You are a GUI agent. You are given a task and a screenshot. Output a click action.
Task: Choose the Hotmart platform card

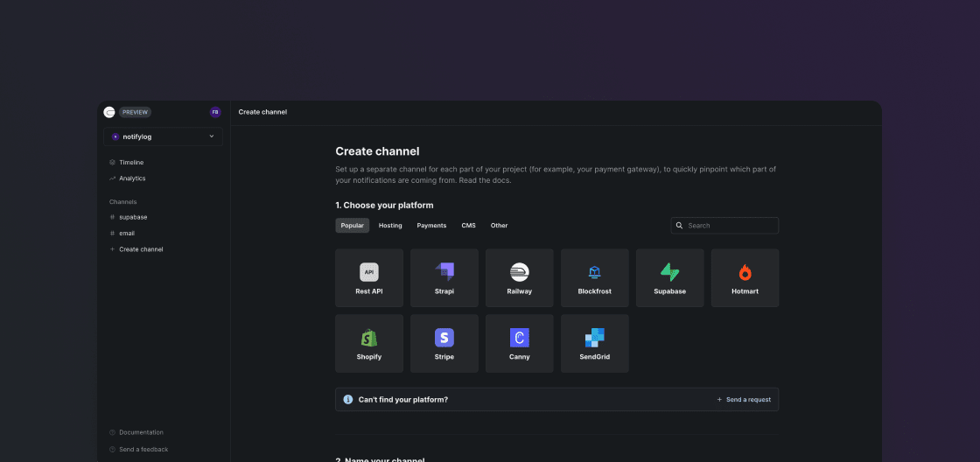coord(745,278)
